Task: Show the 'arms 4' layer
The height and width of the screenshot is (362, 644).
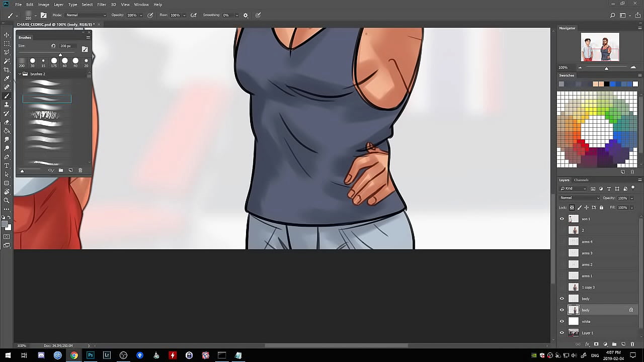Action: (562, 242)
